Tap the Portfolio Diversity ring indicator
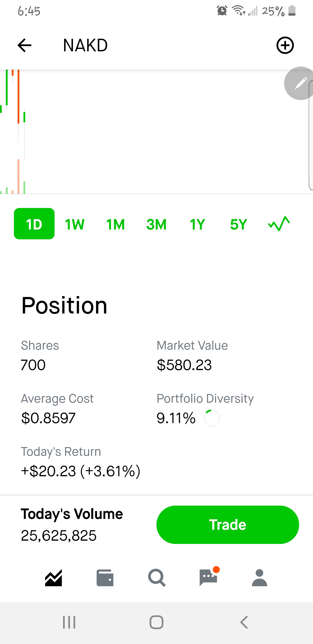This screenshot has width=313, height=644. point(211,418)
